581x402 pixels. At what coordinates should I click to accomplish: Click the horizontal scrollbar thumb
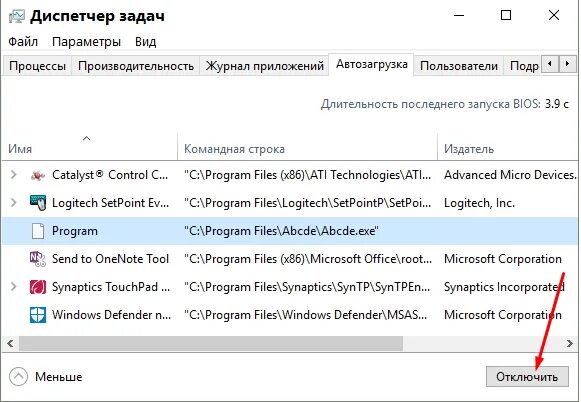(x=211, y=343)
